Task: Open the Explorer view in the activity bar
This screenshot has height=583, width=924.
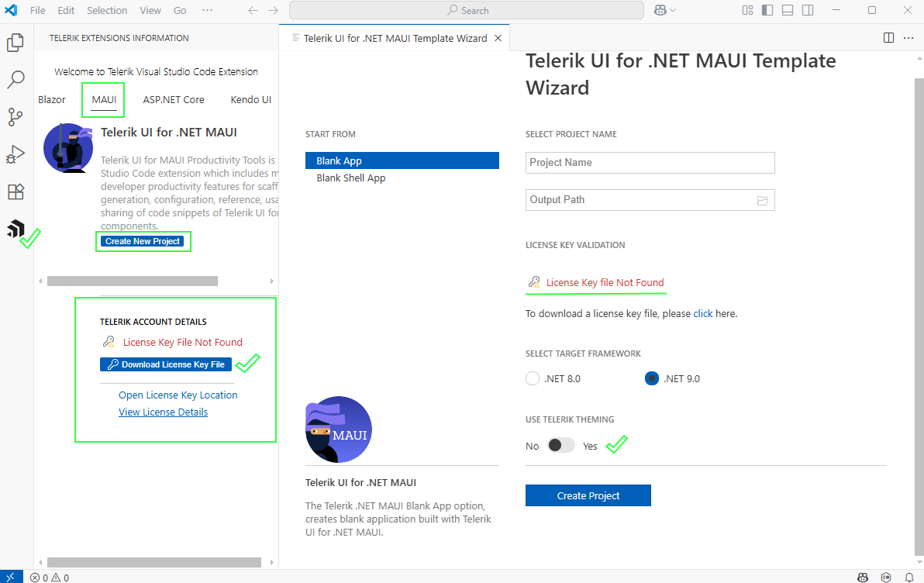Action: point(16,43)
